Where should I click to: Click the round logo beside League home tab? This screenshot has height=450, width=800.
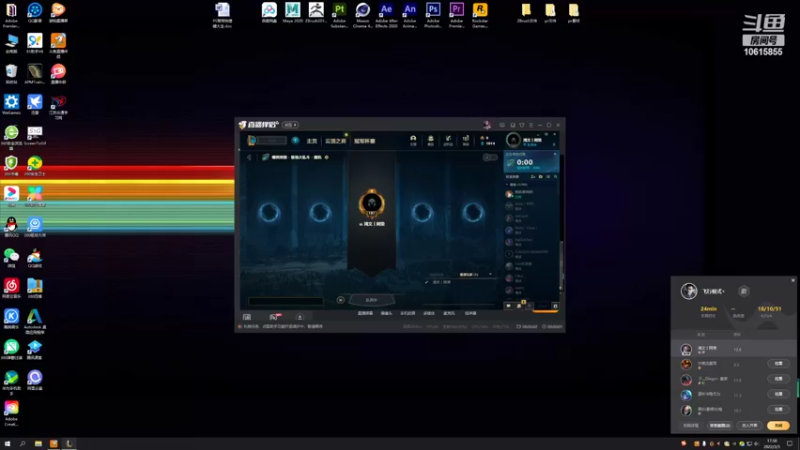coord(295,140)
